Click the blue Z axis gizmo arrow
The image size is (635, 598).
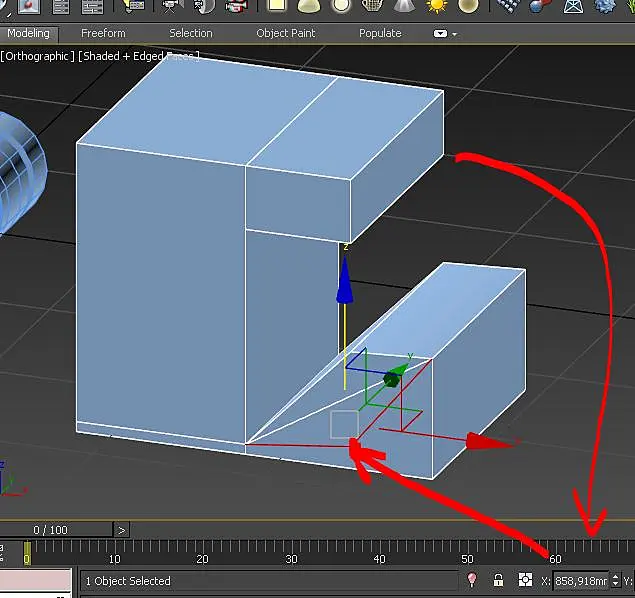point(345,281)
